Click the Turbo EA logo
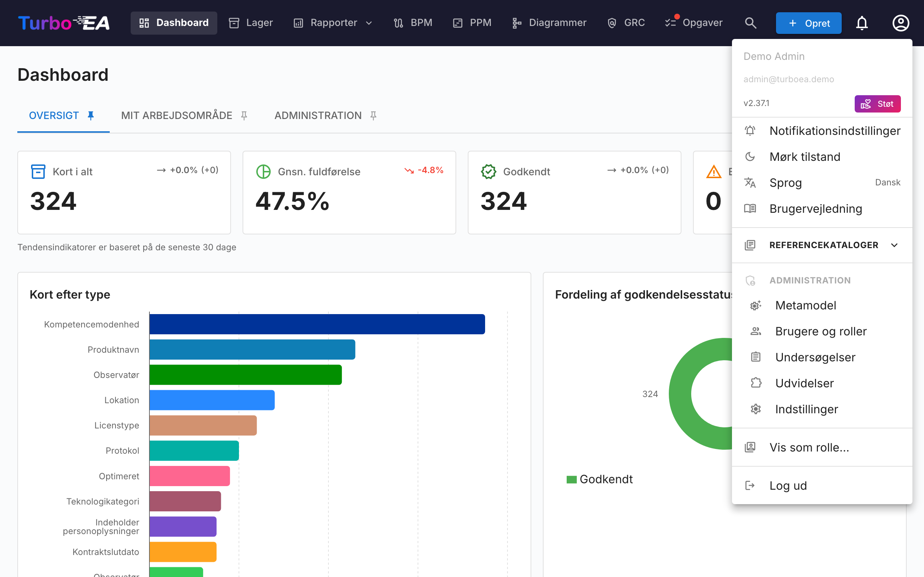Viewport: 924px width, 577px height. point(64,23)
